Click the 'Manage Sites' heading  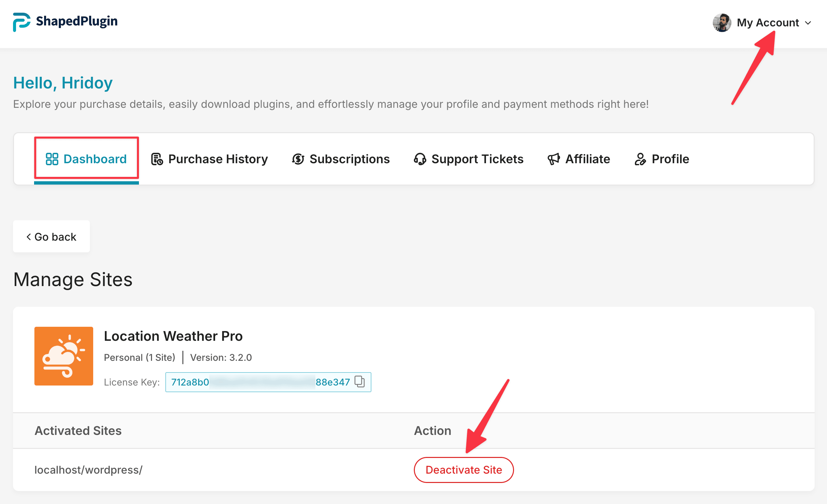coord(73,280)
